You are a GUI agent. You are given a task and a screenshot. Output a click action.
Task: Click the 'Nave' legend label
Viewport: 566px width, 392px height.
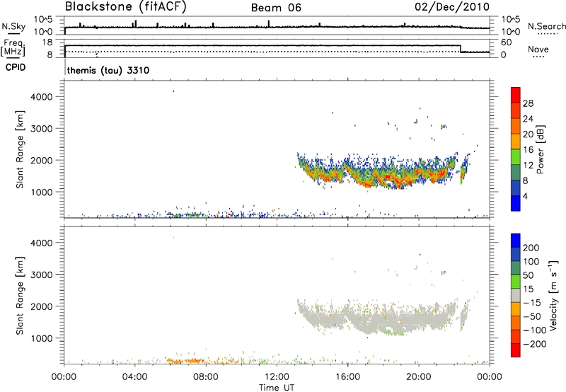click(538, 49)
